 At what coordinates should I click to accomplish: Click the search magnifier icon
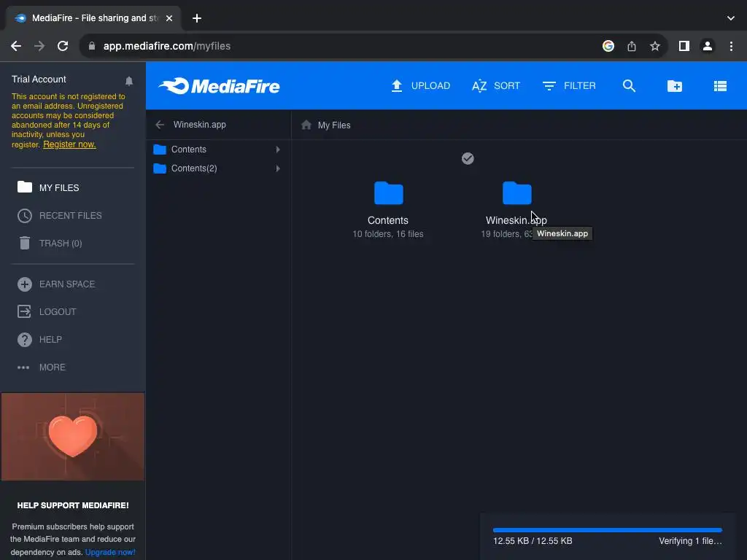click(629, 86)
